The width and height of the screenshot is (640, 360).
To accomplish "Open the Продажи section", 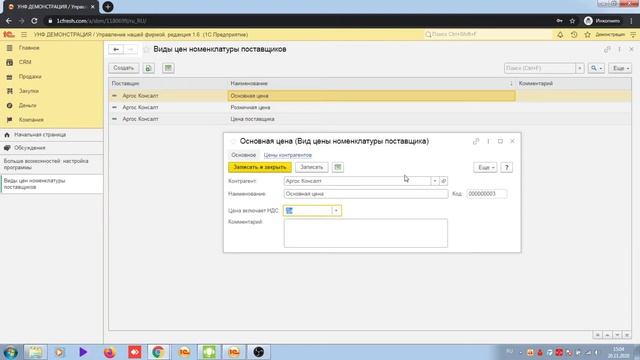I will pyautogui.click(x=29, y=77).
